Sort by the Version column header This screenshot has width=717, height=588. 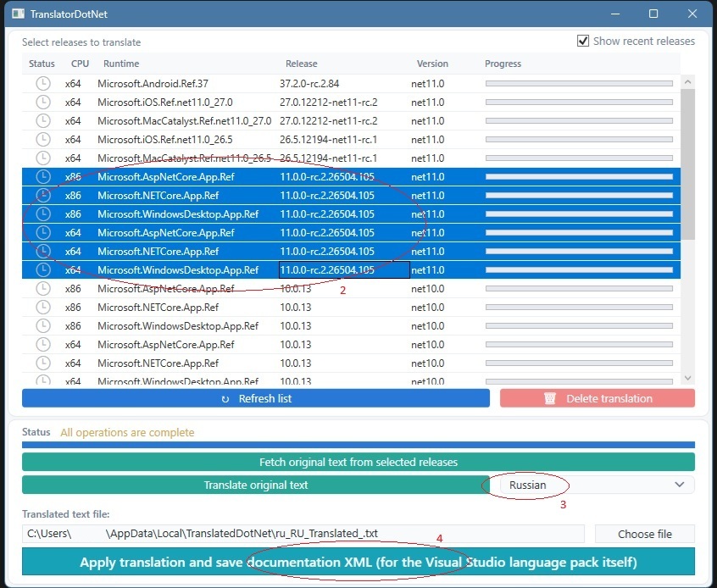tap(432, 64)
